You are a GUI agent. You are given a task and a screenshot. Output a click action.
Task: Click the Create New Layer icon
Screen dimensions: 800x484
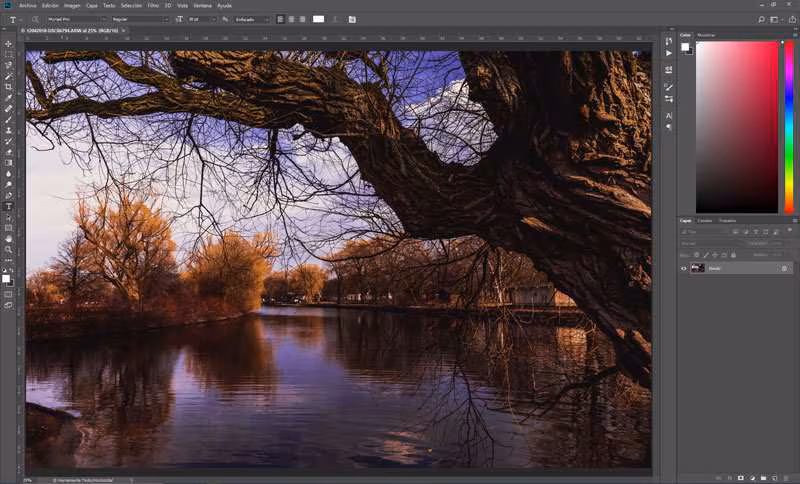pyautogui.click(x=774, y=478)
